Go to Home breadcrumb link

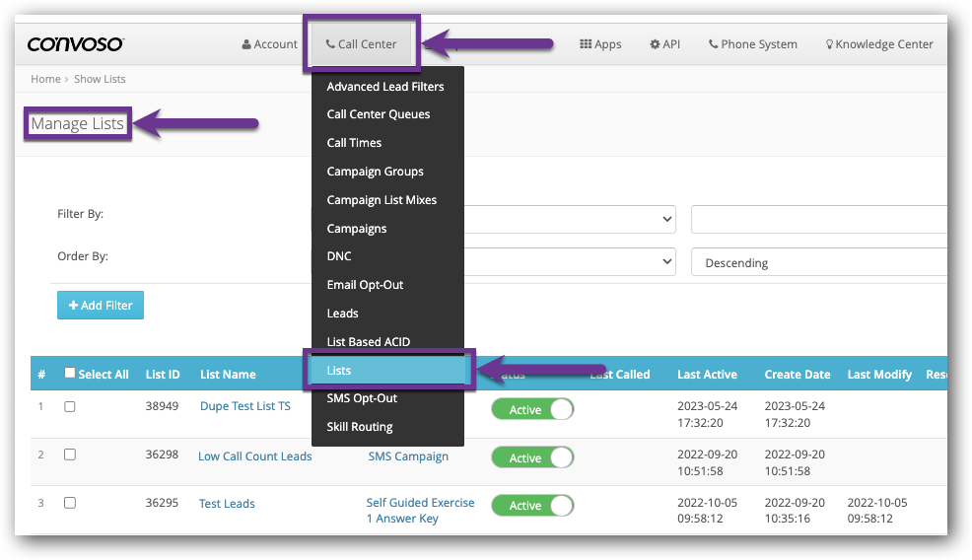pos(45,79)
